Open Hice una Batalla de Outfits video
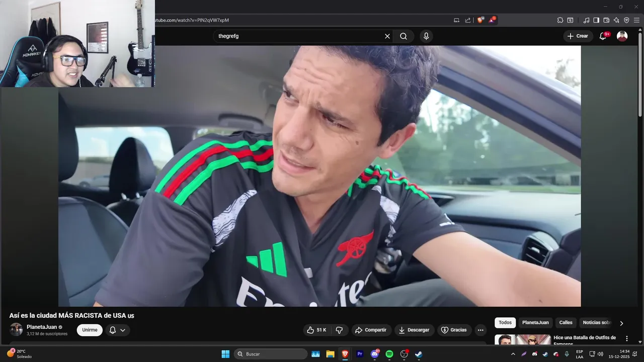This screenshot has width=644, height=362. coord(585,340)
